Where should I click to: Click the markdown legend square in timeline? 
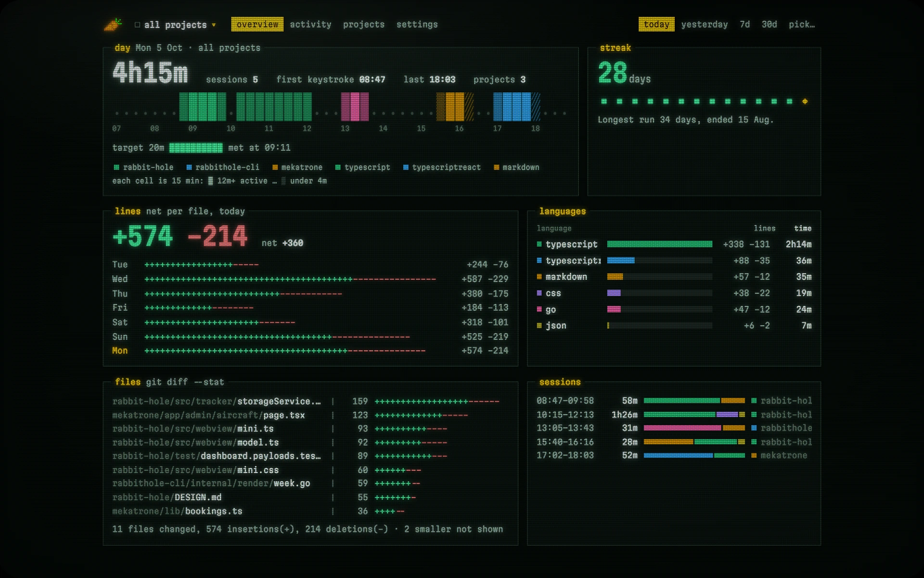[496, 167]
